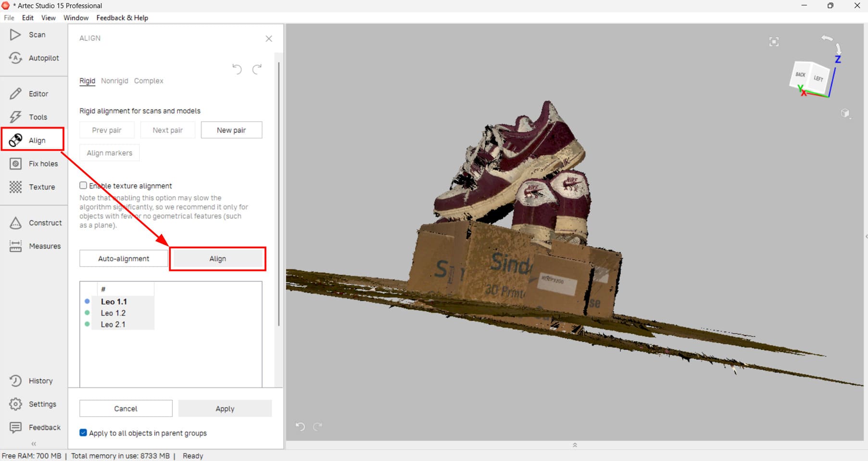
Task: Click the # column header
Action: tap(126, 289)
